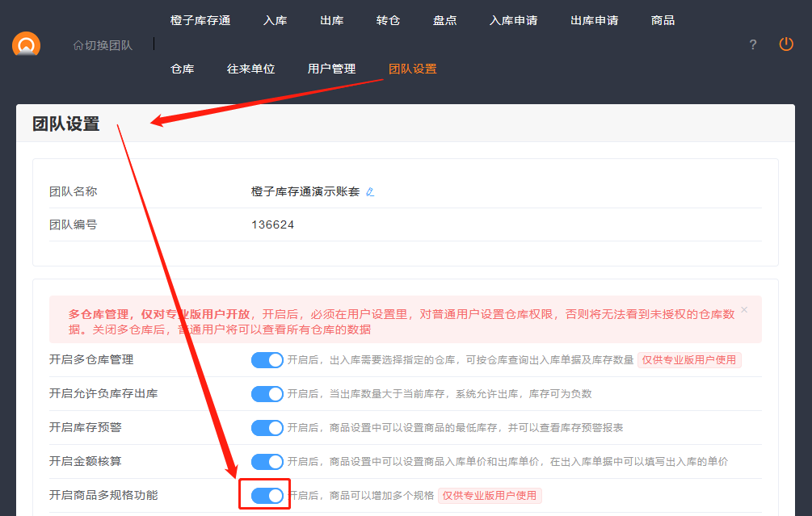
Task: Turn off 开启商品多规格功能 switch
Action: pos(267,495)
